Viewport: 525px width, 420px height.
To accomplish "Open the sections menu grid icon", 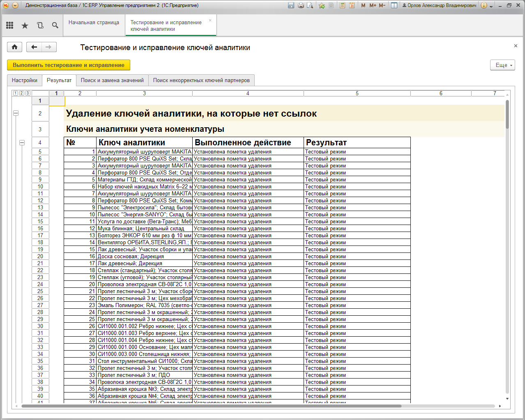I will pos(10,25).
